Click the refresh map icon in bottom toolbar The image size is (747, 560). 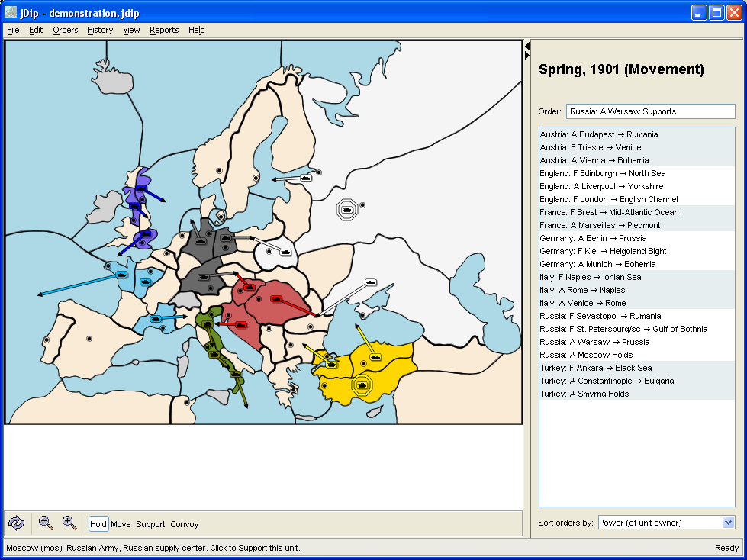pyautogui.click(x=16, y=523)
